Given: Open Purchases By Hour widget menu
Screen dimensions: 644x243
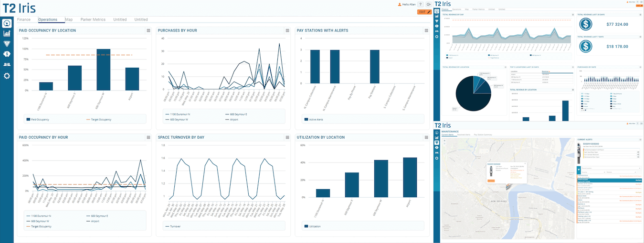Looking at the screenshot, I should [287, 30].
